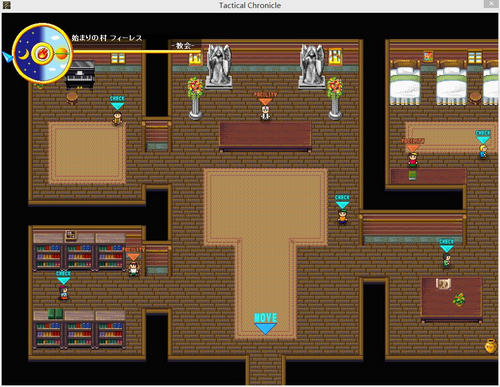Click the priest behind the altar table

[265, 113]
